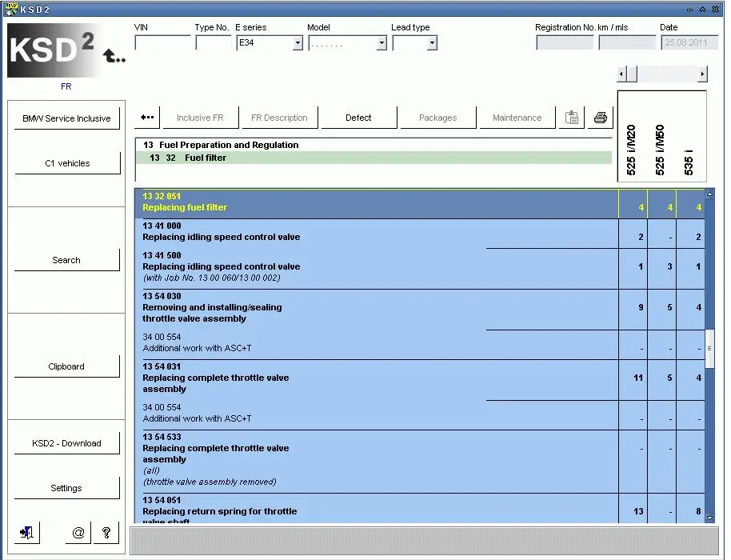Click the printer icon button
731x560 pixels.
pyautogui.click(x=601, y=118)
